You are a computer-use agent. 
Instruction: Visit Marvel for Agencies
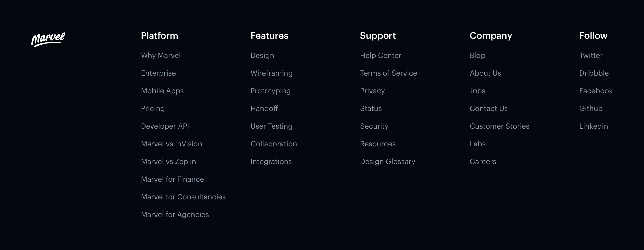click(x=175, y=214)
